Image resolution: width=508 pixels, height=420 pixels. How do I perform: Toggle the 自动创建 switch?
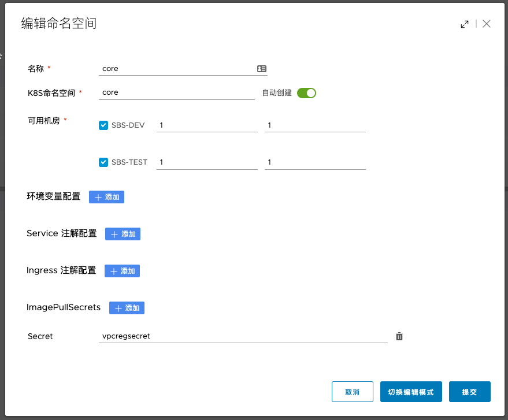point(306,93)
